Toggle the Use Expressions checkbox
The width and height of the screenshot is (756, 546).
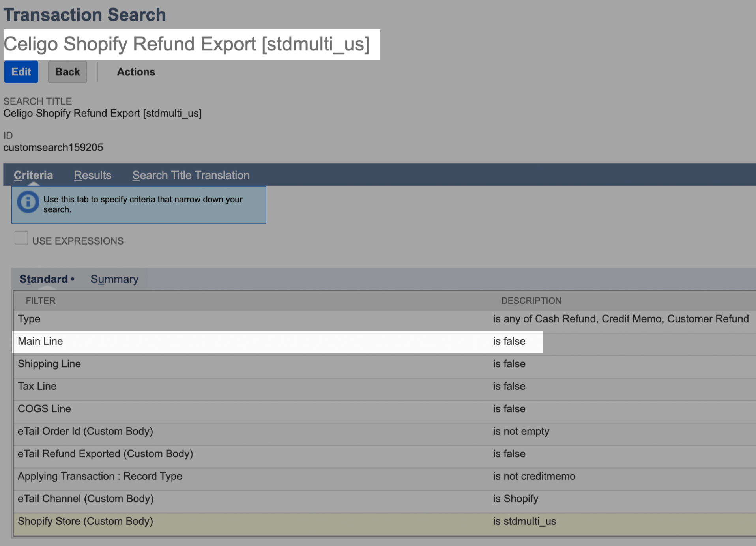(x=21, y=238)
